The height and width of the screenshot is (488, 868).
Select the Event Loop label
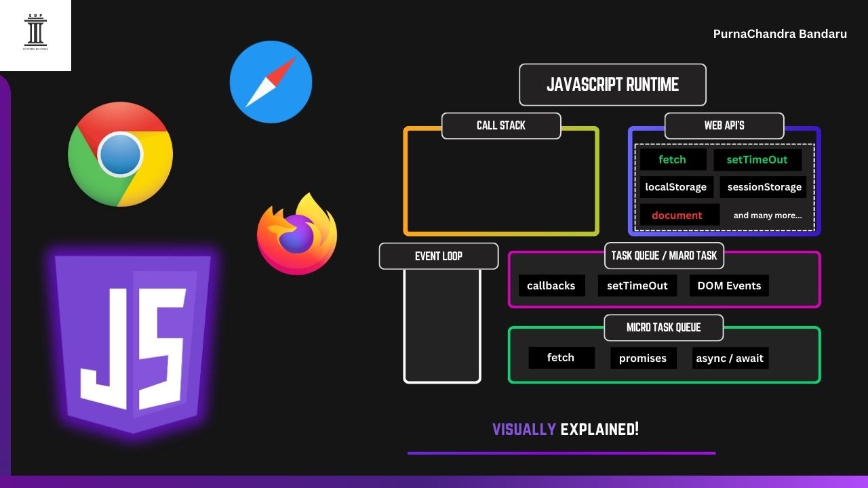pyautogui.click(x=438, y=256)
